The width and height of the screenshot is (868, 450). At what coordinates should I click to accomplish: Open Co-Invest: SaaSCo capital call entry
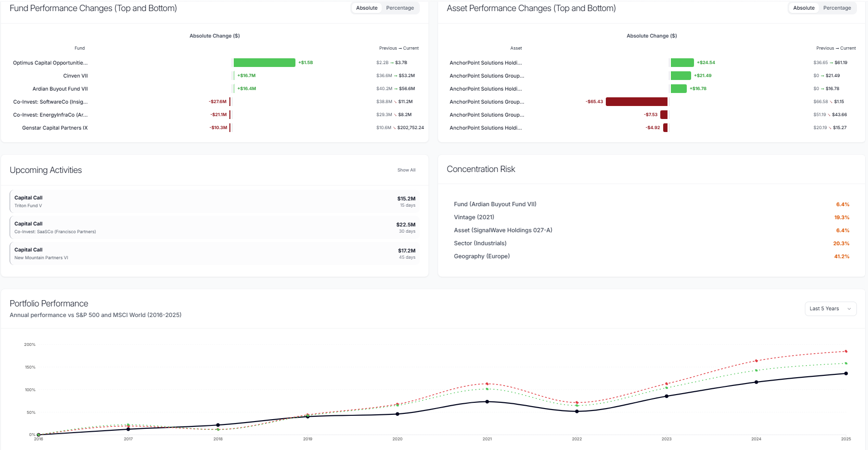click(214, 227)
